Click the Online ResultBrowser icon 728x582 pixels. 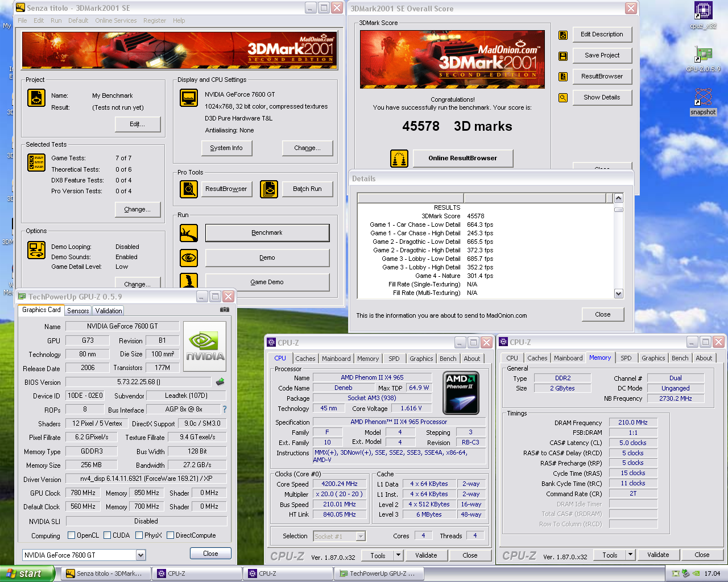399,159
